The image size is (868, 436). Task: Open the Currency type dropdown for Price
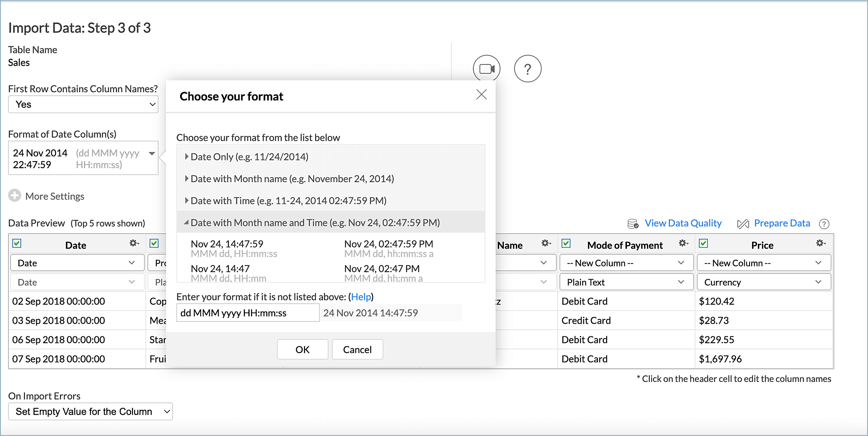click(x=763, y=282)
